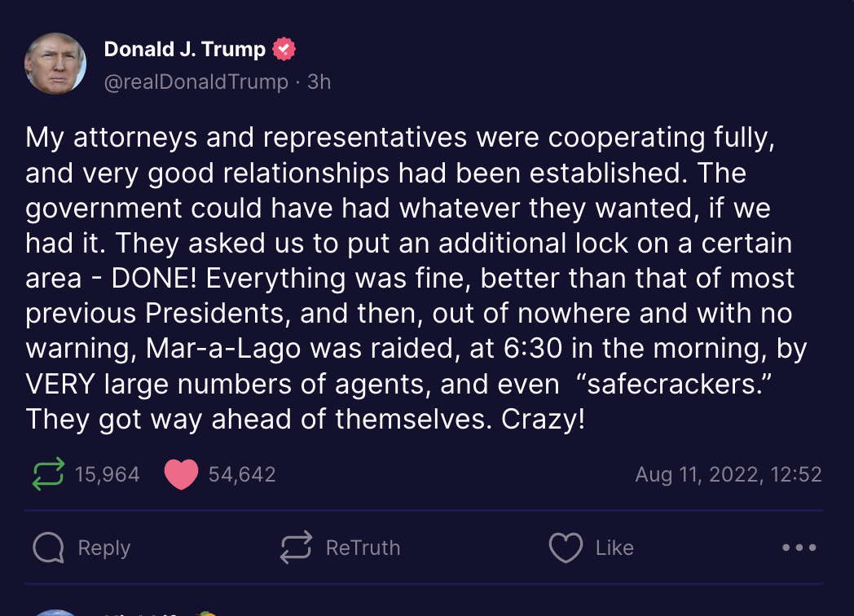Image resolution: width=854 pixels, height=616 pixels.
Task: Tap the outlined heart Like icon
Action: pos(566,548)
